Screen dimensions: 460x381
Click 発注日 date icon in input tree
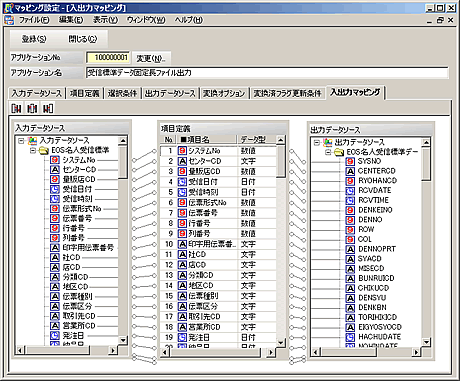(55, 335)
